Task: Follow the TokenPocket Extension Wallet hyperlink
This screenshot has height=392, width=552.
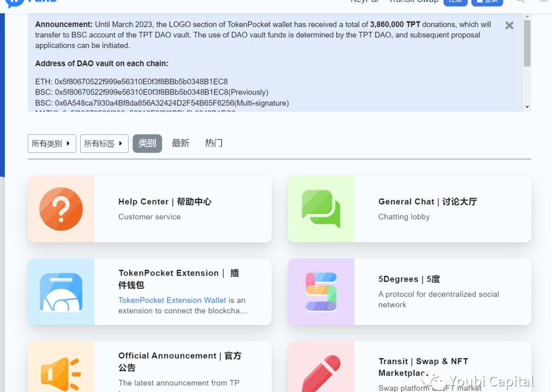Action: pos(172,300)
